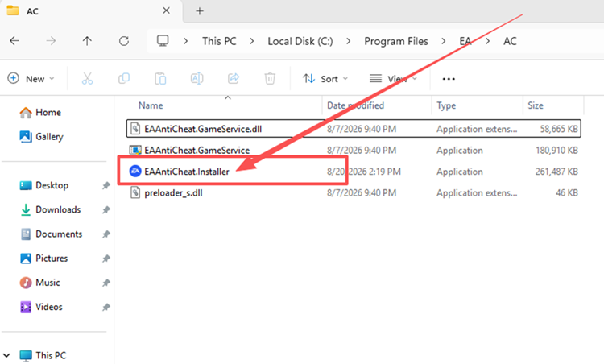Image resolution: width=604 pixels, height=364 pixels.
Task: Unpin Desktop via its pin icon
Action: click(106, 186)
